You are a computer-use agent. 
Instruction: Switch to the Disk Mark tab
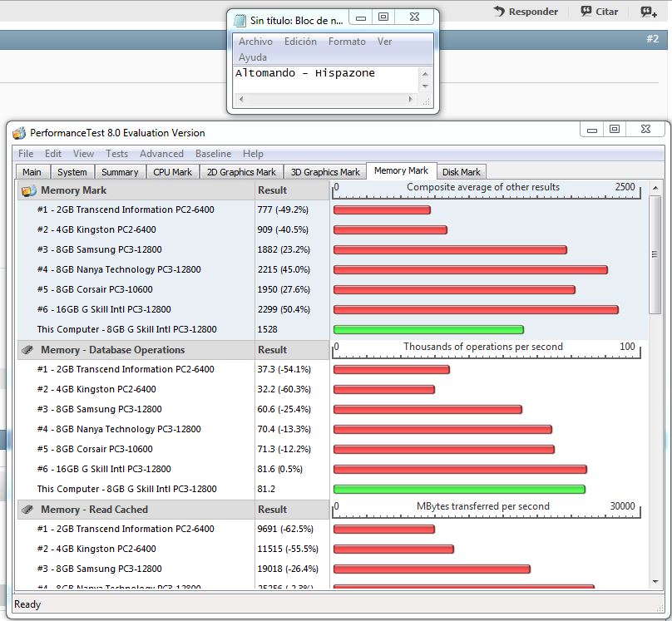[461, 172]
